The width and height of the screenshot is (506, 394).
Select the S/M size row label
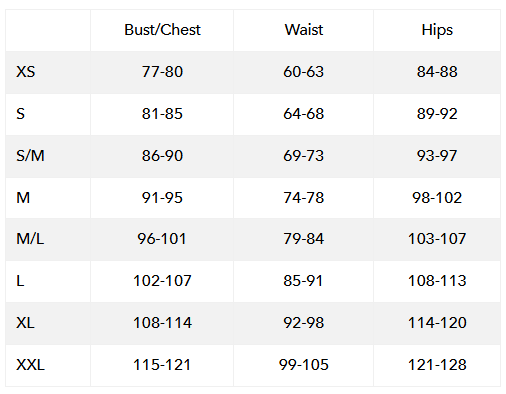coord(30,156)
